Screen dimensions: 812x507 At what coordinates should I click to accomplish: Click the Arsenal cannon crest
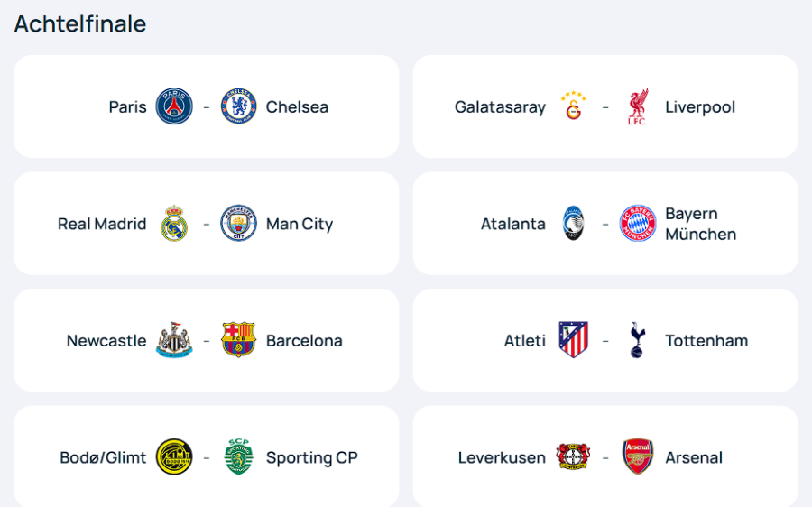[x=638, y=457]
